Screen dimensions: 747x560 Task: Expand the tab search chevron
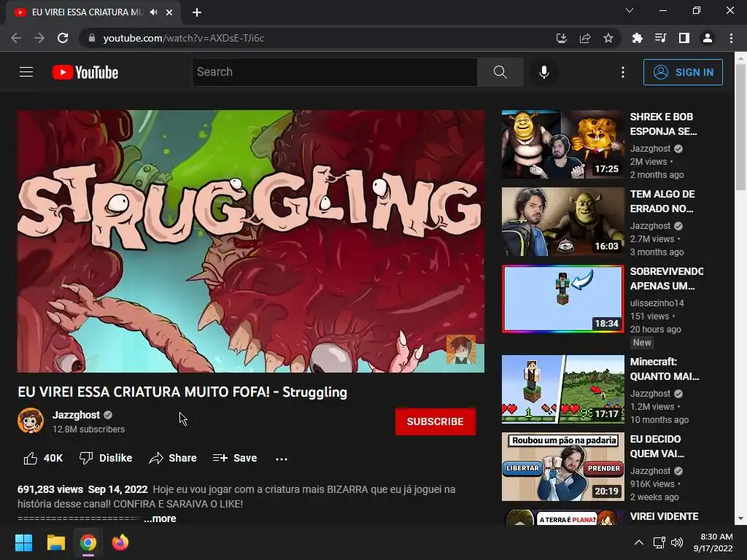pos(630,10)
